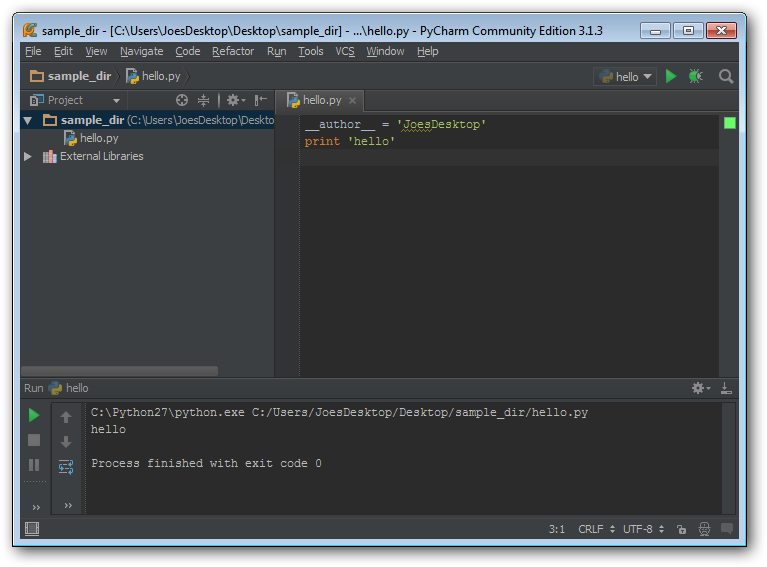
Task: Change UTF-8 file encoding
Action: [643, 529]
